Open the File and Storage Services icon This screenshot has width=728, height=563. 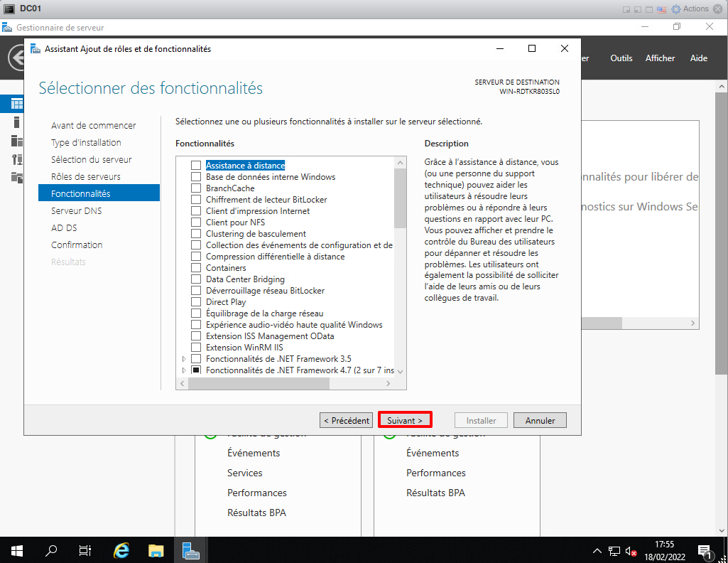(x=17, y=177)
